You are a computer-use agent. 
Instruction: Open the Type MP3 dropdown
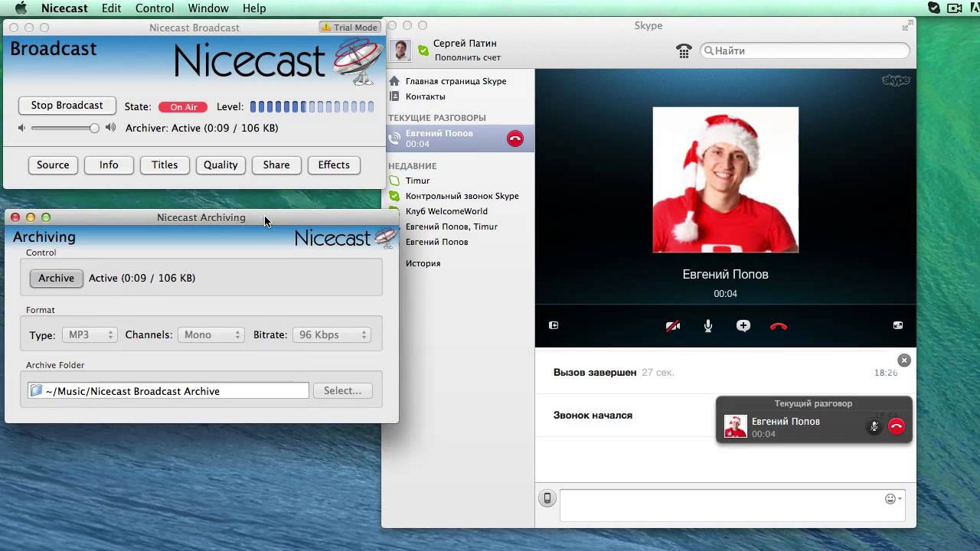click(90, 334)
